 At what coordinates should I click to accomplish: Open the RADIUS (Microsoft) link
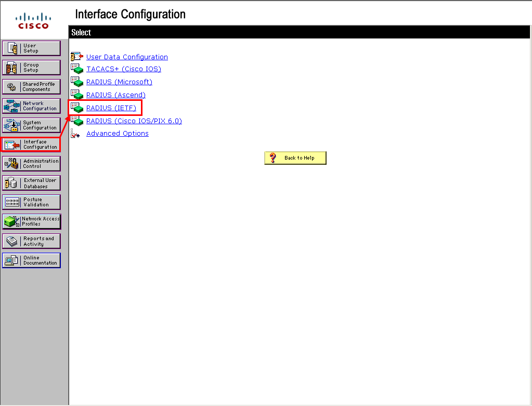pos(119,82)
